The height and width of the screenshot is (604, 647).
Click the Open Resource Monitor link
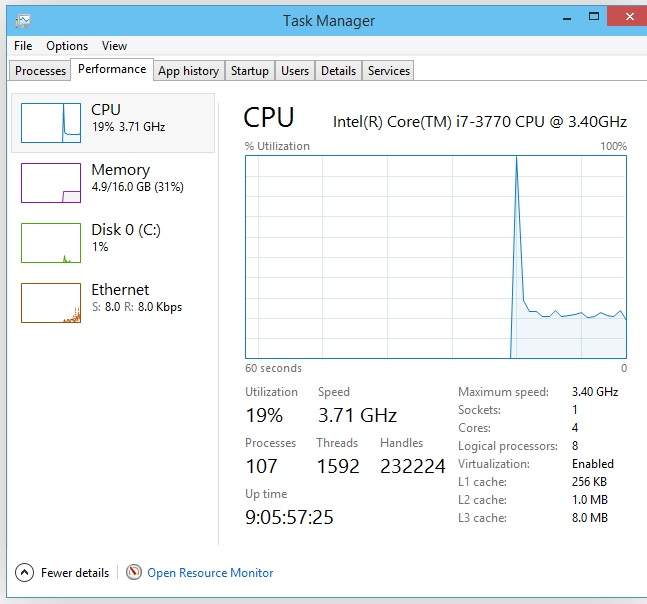210,573
